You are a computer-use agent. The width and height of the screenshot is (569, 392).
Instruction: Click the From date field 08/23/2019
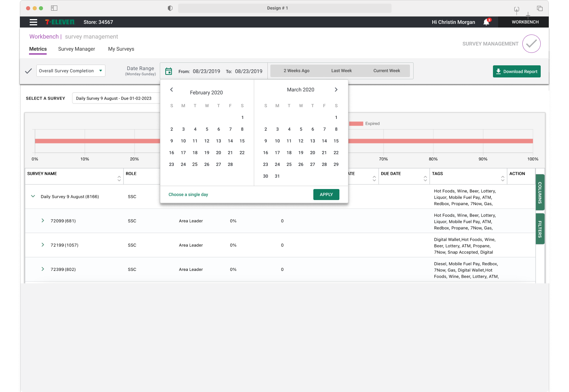[206, 72]
